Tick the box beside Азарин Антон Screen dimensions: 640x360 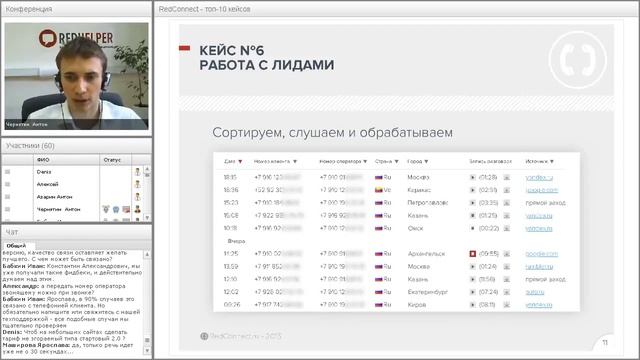(x=7, y=197)
